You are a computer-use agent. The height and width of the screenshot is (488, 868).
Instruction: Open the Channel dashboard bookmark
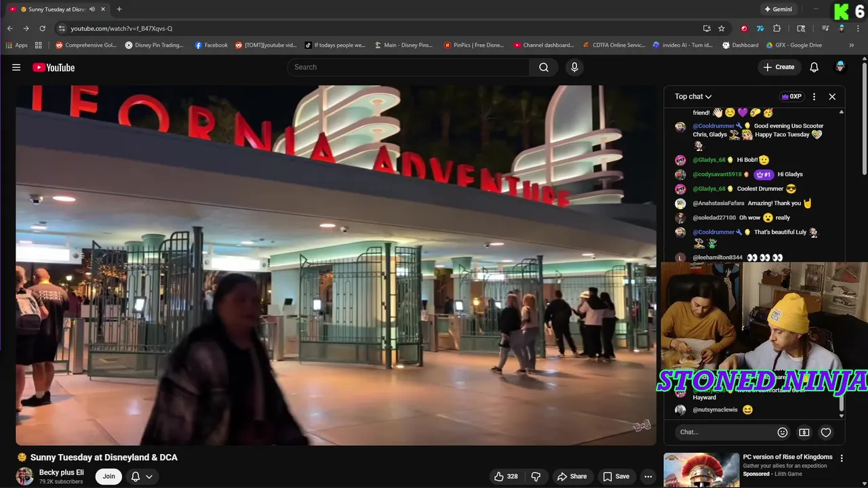point(544,45)
